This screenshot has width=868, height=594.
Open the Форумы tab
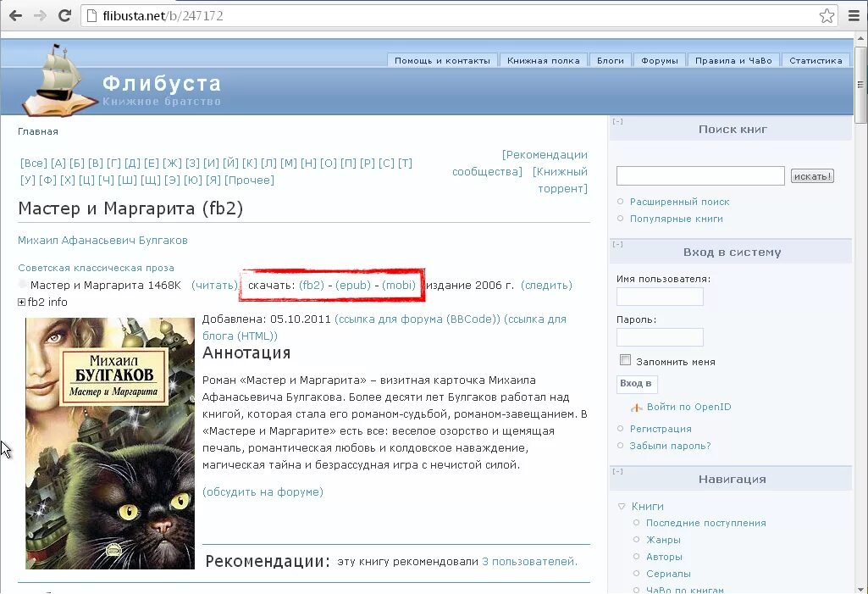660,60
